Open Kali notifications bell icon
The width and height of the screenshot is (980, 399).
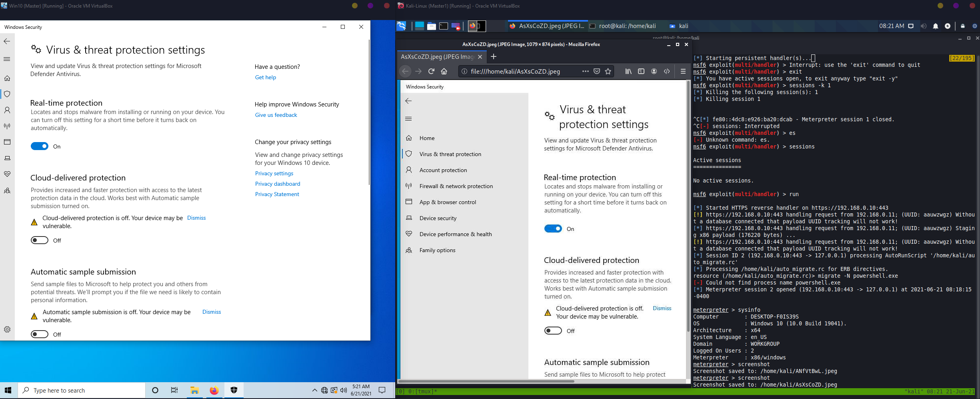[936, 26]
